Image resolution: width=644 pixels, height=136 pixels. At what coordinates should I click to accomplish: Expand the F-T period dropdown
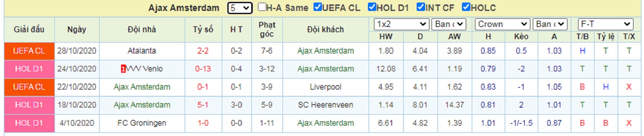coord(605,24)
